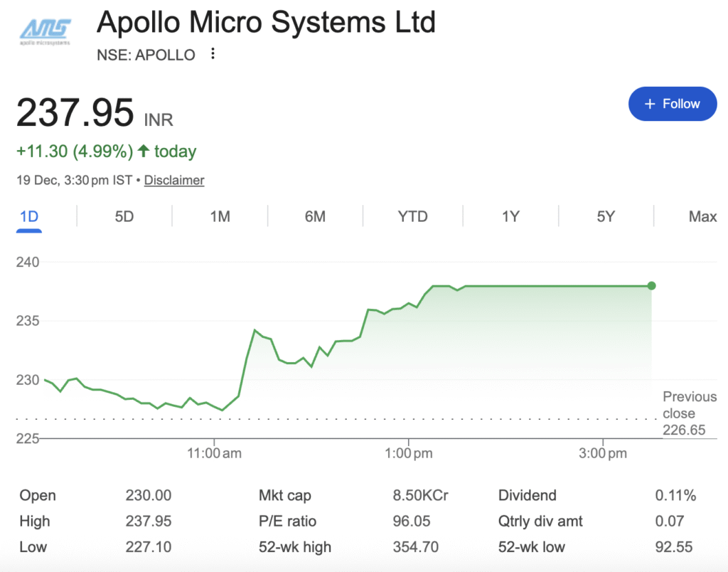Open the three-dot options menu beside NSE: APOLLO

213,54
